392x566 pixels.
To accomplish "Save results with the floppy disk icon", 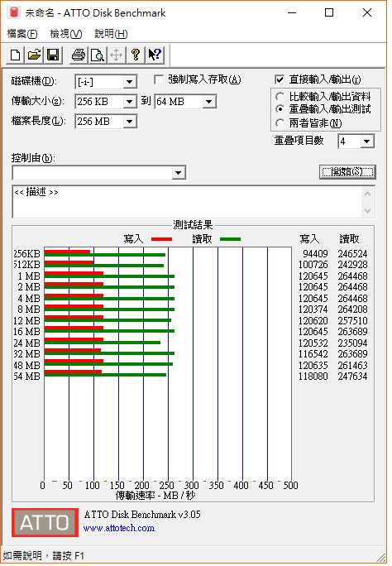I will 53,55.
